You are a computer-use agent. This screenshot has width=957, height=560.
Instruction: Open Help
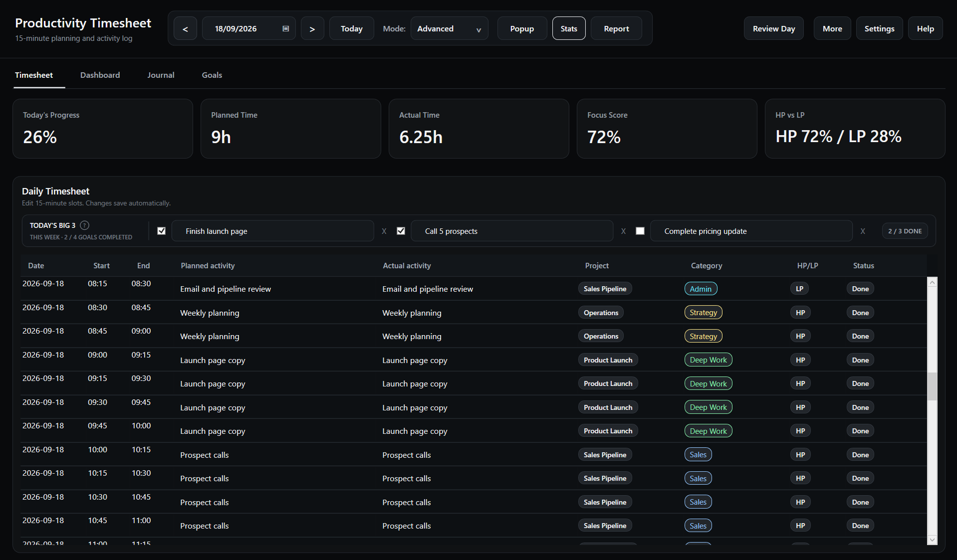(x=925, y=28)
